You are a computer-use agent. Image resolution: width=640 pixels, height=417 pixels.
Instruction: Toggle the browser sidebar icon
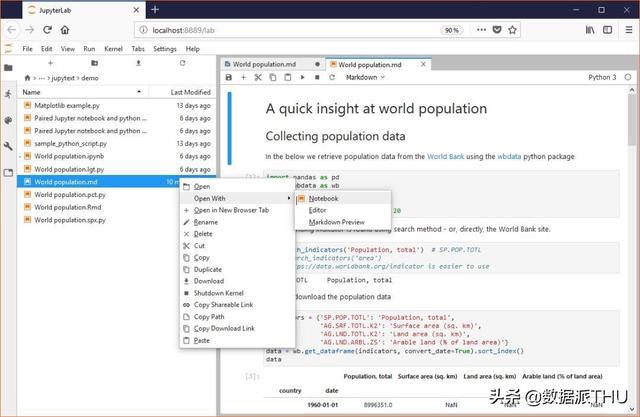point(608,30)
